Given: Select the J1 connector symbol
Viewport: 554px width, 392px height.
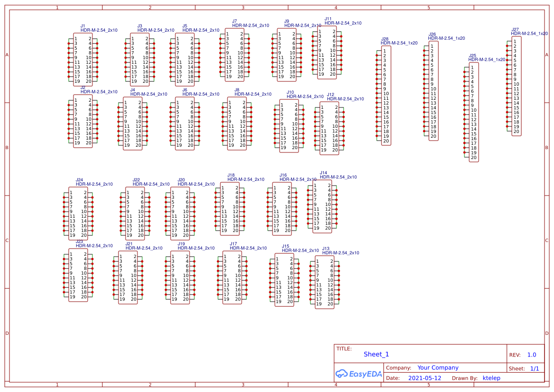Looking at the screenshot, I should 83,59.
